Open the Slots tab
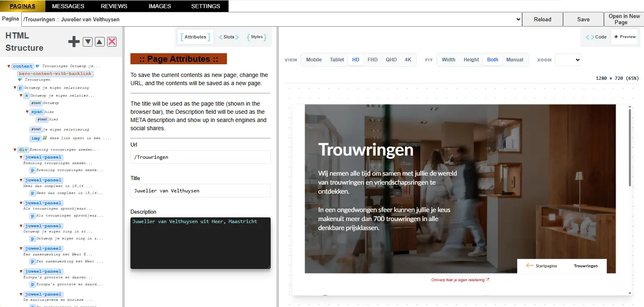644x307 pixels. [x=229, y=37]
